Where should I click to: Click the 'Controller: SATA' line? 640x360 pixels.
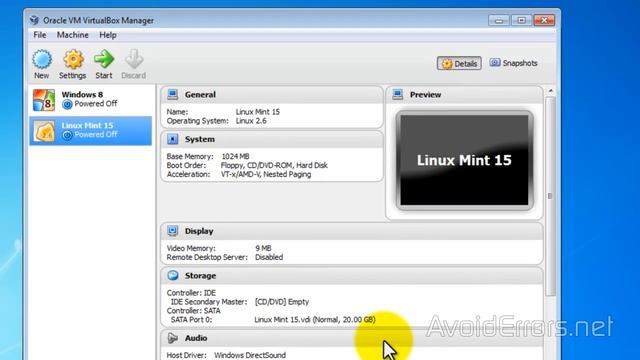(x=193, y=311)
